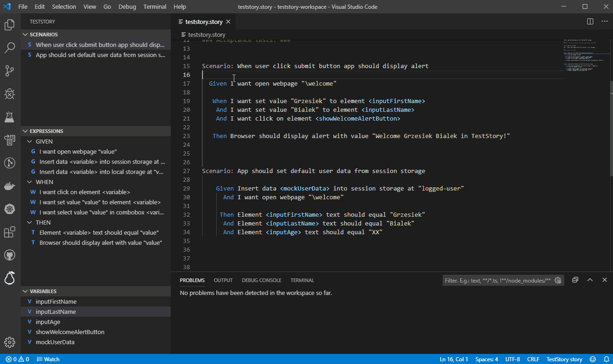Select expression 'I want click on element <variable>'
The image size is (613, 364).
[x=96, y=192]
